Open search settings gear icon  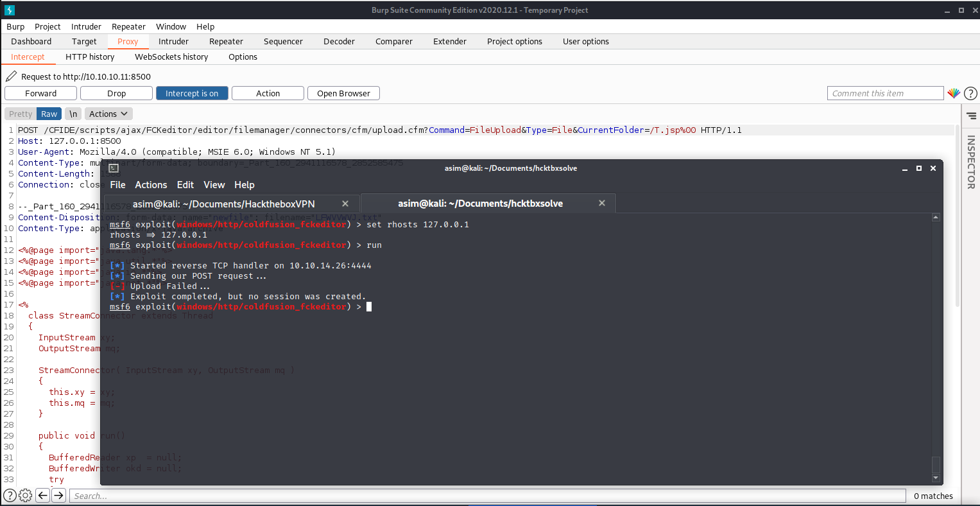point(26,495)
